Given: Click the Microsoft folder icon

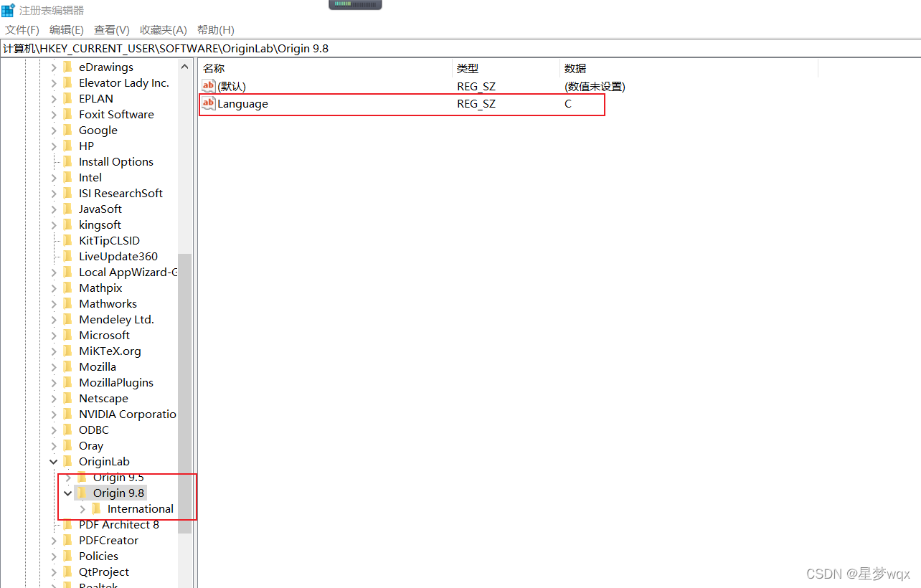Looking at the screenshot, I should [68, 336].
